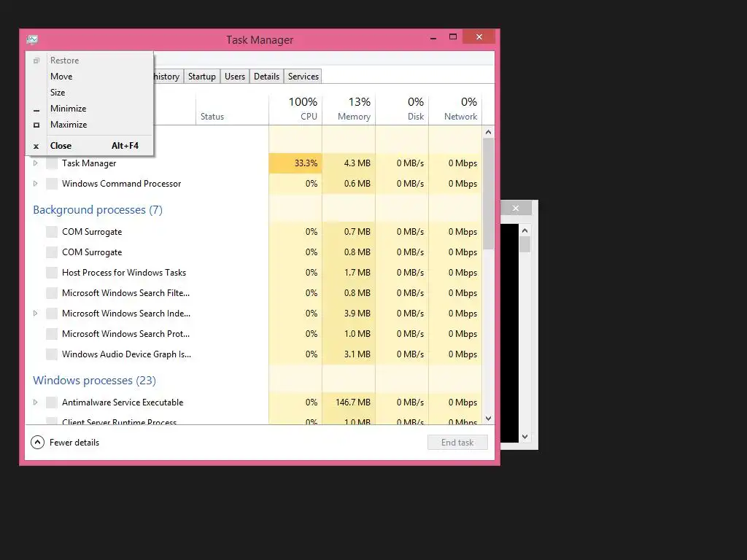Click the 33.3% CPU cell
Image resolution: width=747 pixels, height=560 pixels.
pos(295,163)
